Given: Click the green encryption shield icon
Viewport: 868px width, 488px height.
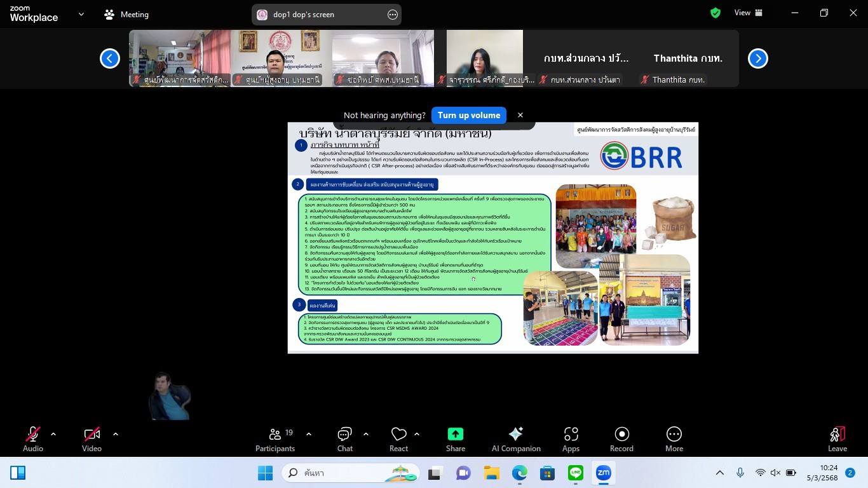Looking at the screenshot, I should (715, 13).
